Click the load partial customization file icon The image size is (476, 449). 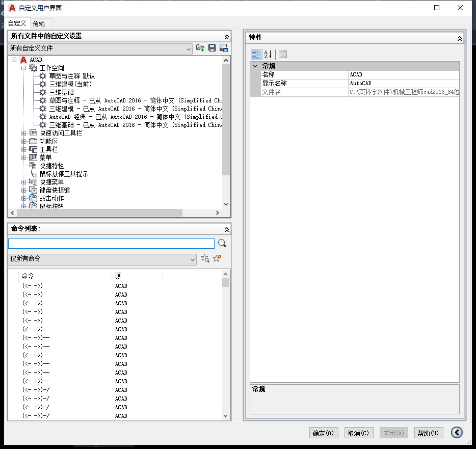200,48
